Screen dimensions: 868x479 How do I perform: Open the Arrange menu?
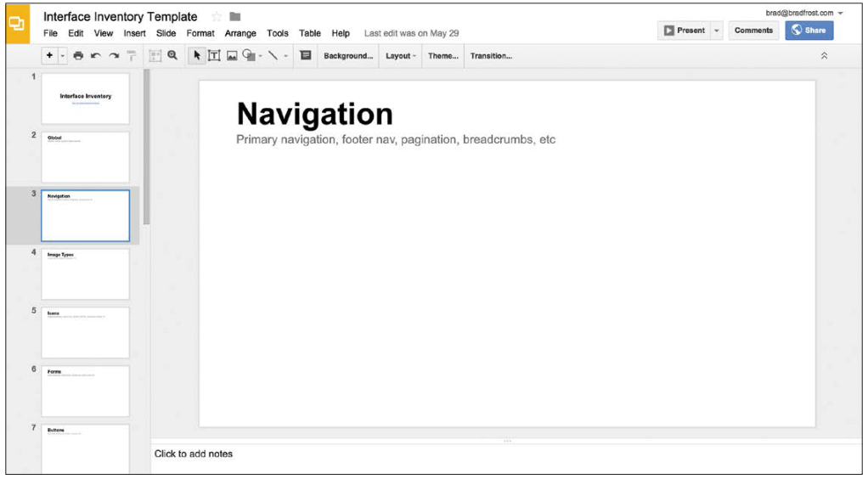(x=240, y=33)
